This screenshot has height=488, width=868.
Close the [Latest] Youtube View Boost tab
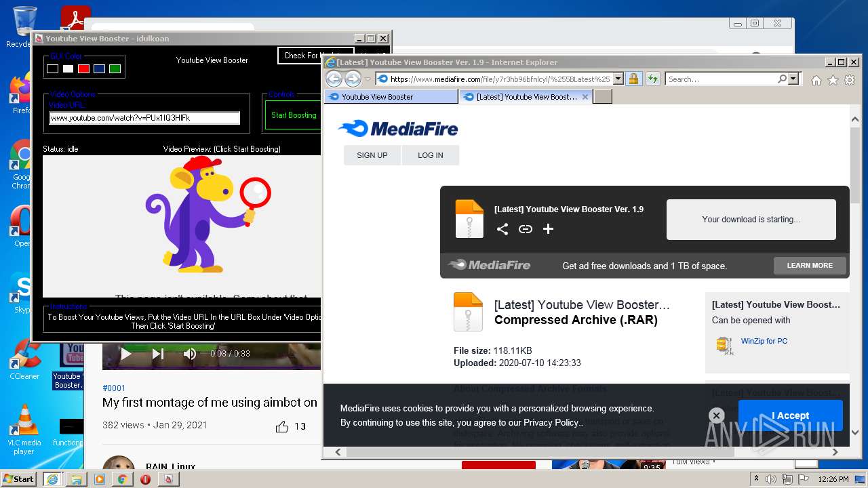click(585, 97)
